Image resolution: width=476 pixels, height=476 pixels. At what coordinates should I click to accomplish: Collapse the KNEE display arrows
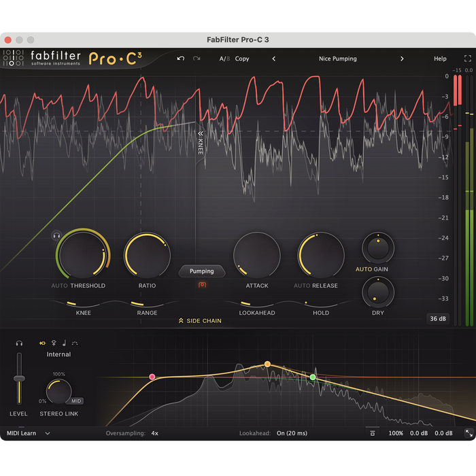[x=201, y=133]
